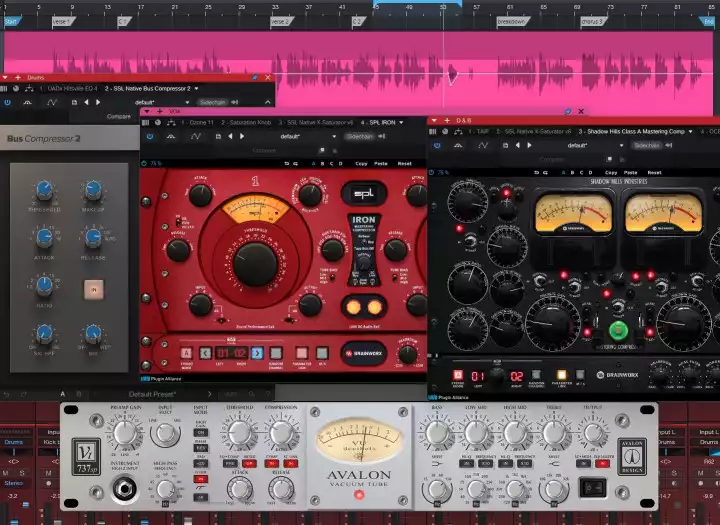Flip the rocker power switch on Avalon 737
Image resolution: width=720 pixels, height=525 pixels.
(592, 487)
